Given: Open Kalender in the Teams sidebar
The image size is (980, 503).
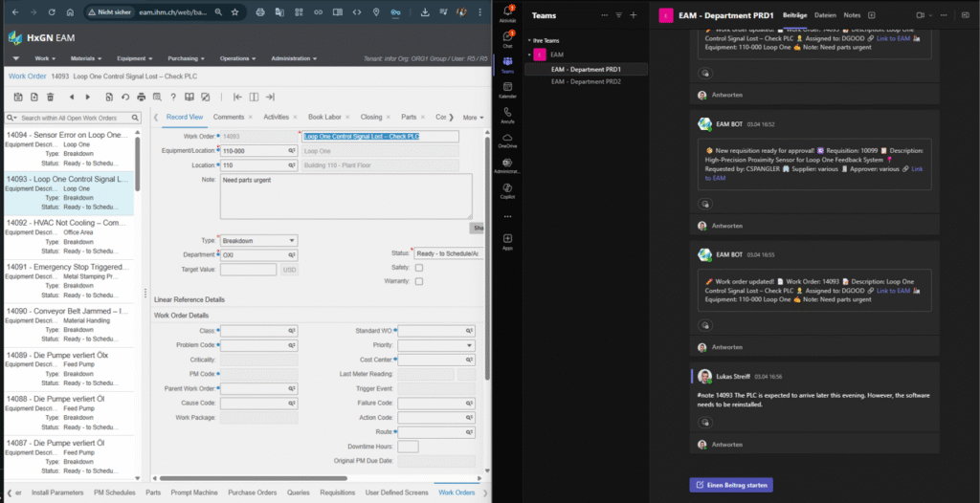Looking at the screenshot, I should click(507, 90).
